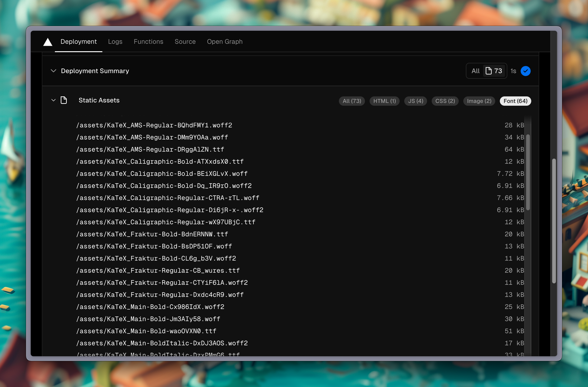Click the blue deployment success checkmark

click(x=525, y=71)
